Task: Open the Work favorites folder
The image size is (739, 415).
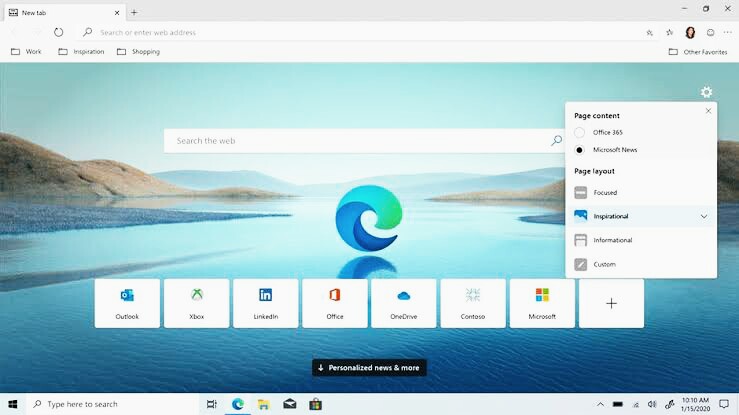Action: [x=26, y=51]
